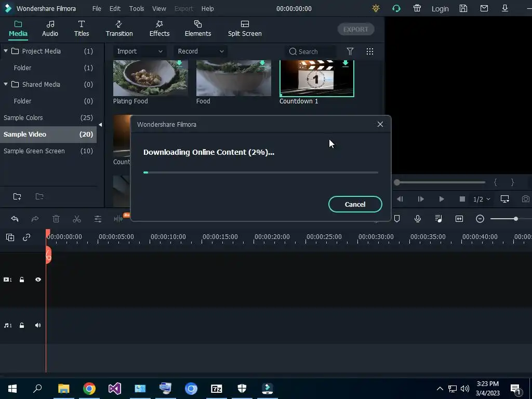Change thumbnail grid view
This screenshot has width=532, height=399.
[370, 51]
